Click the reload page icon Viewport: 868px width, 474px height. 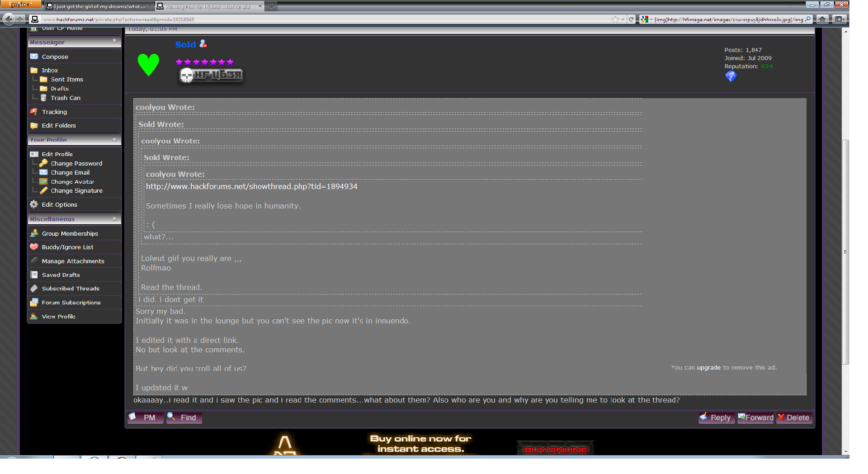pos(631,19)
